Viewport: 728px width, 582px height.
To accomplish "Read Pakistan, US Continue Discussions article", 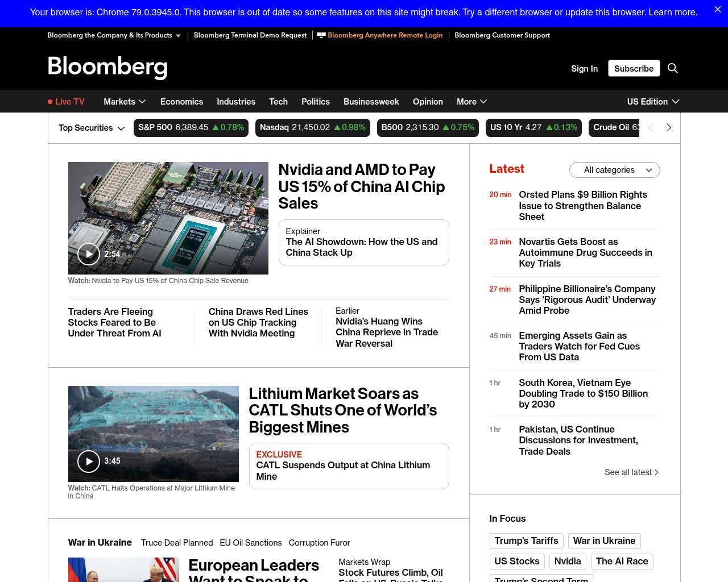I will pos(578,440).
